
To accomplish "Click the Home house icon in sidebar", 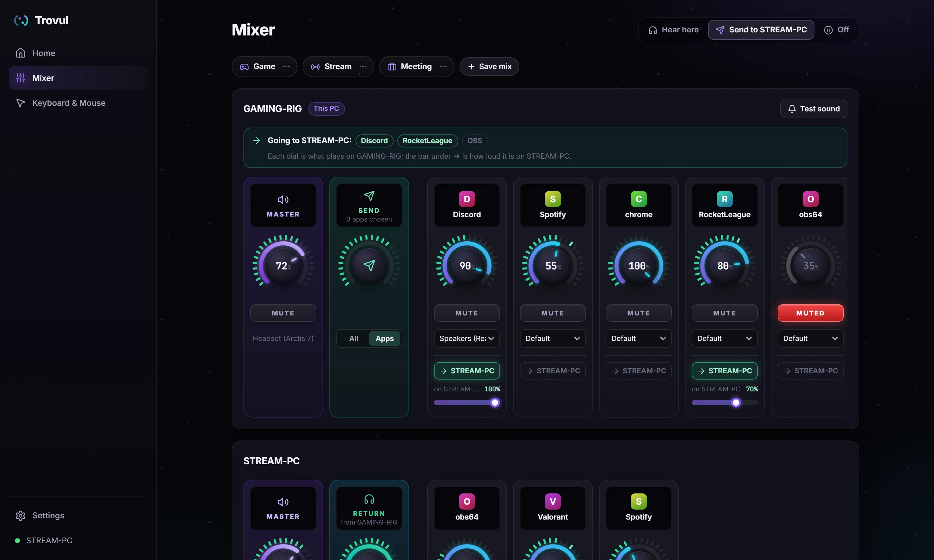I will point(20,53).
